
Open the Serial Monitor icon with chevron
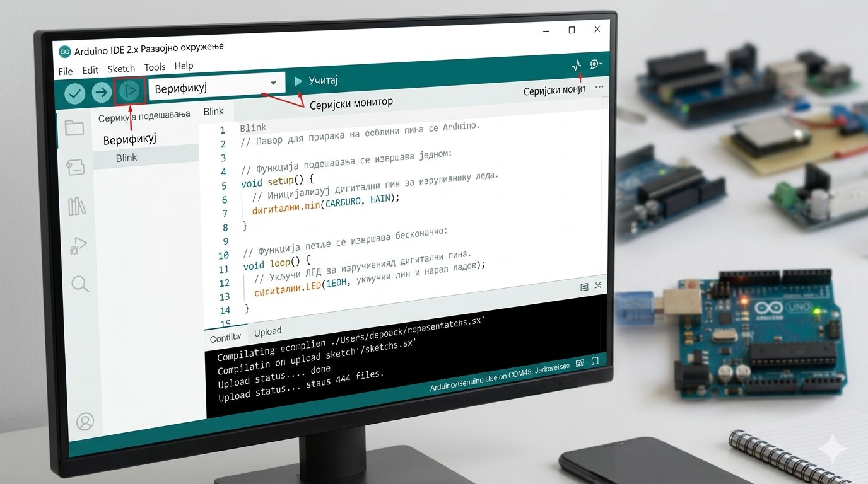point(595,64)
